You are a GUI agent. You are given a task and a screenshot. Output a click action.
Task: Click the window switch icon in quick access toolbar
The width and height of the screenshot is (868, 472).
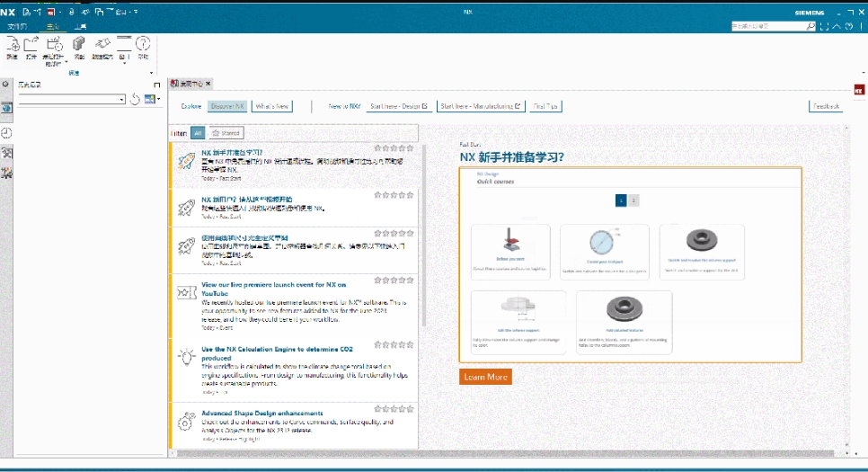(99, 12)
